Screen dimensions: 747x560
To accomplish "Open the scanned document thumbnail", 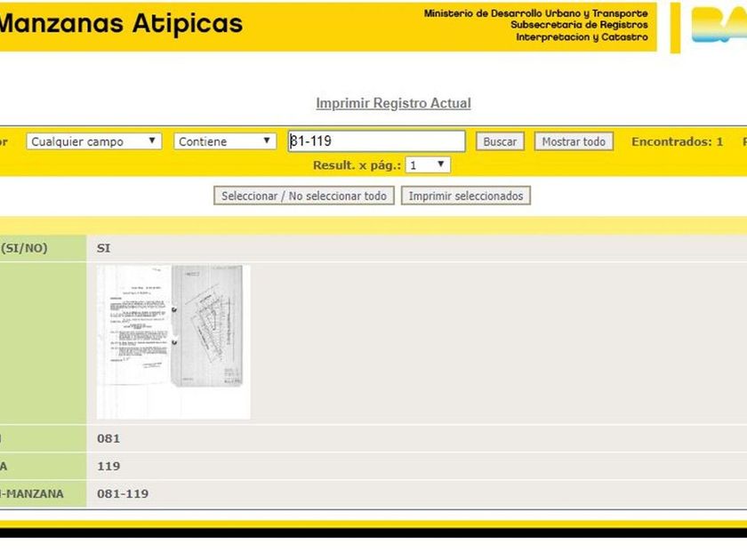I will pos(173,342).
